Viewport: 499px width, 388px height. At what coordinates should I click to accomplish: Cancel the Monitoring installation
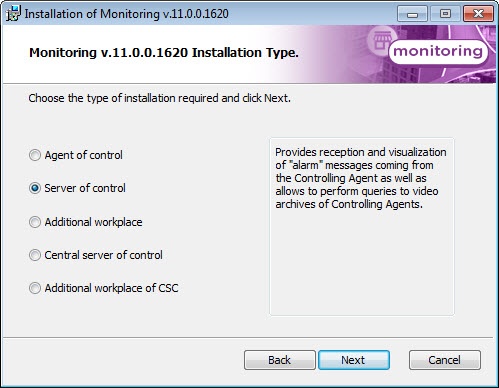(x=445, y=360)
